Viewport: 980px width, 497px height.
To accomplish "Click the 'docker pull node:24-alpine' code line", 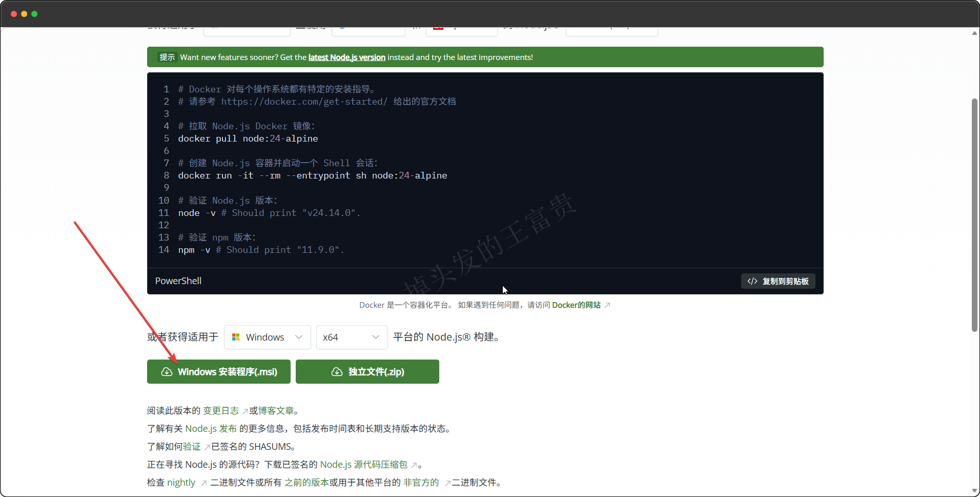I will click(x=248, y=138).
